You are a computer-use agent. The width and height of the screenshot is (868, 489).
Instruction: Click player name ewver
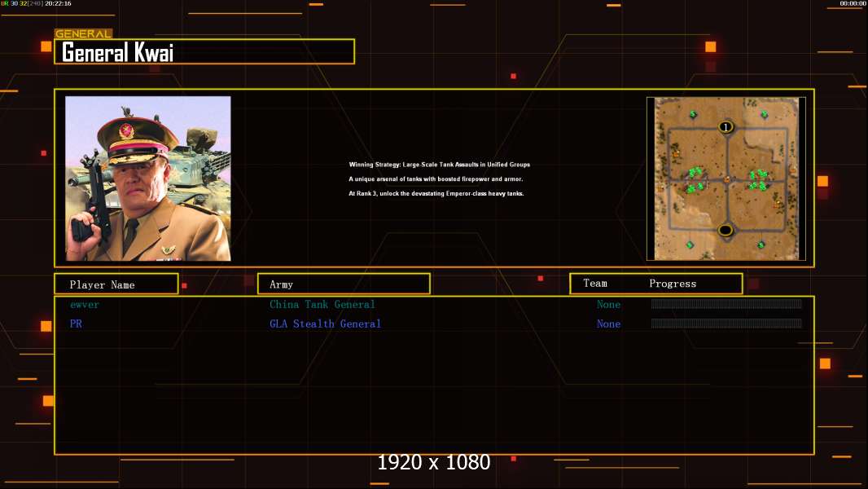(85, 305)
